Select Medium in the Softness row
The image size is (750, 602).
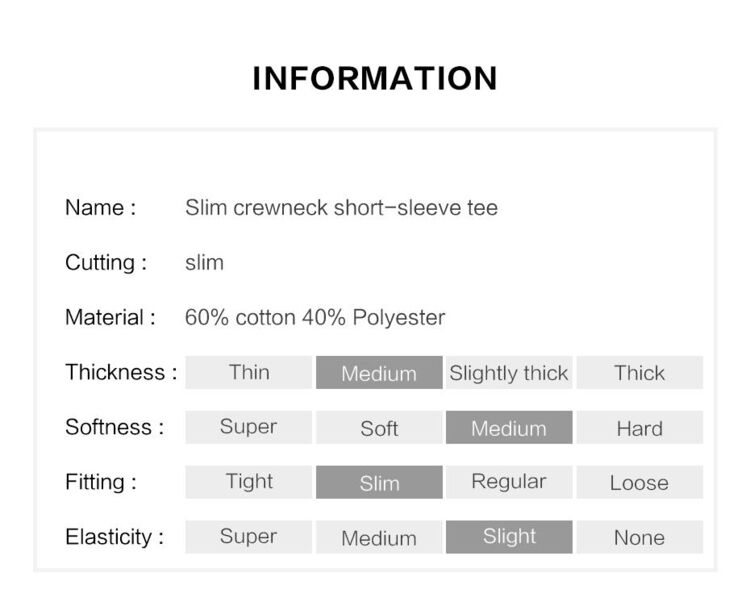pos(509,427)
